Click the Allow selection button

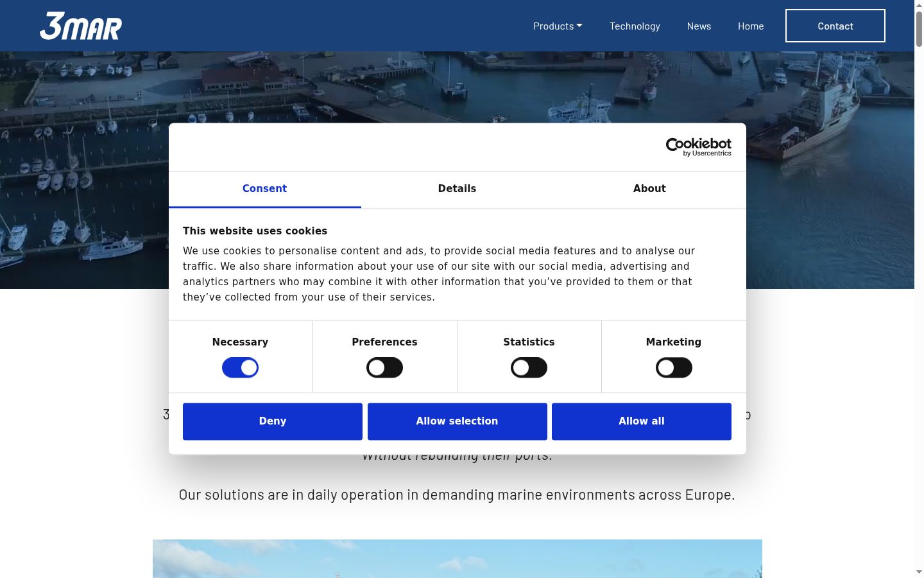(457, 421)
